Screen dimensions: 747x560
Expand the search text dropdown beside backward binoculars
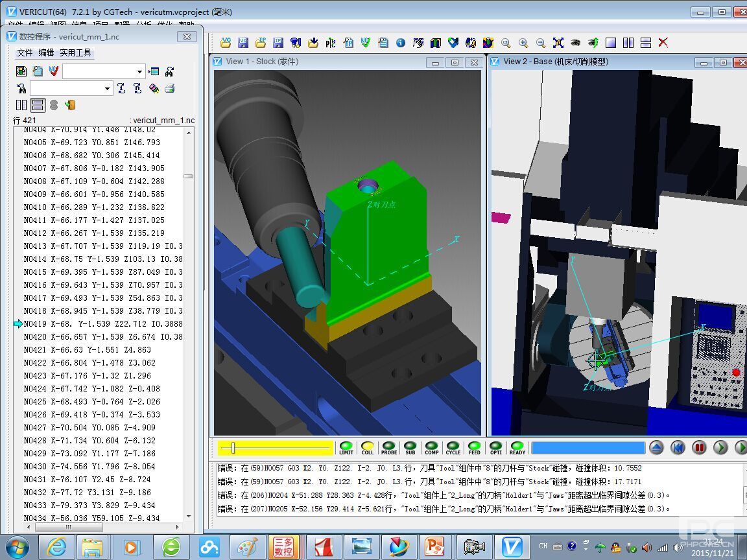[107, 89]
